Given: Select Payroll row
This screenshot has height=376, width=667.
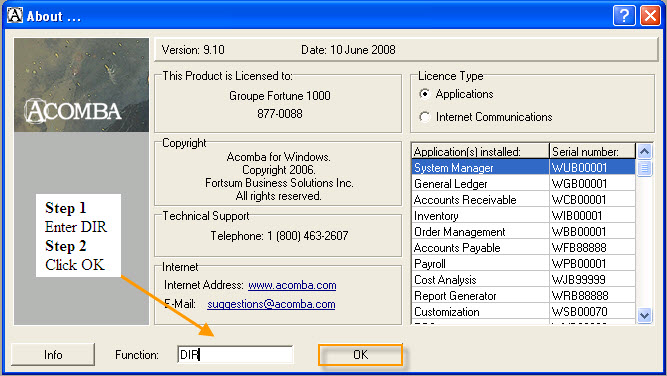Looking at the screenshot, I should (523, 264).
